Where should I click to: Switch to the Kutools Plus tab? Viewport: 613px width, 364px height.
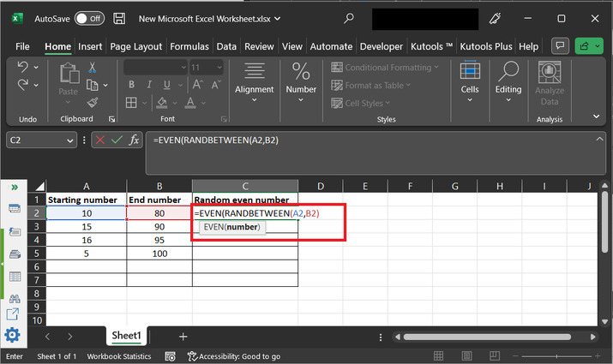(x=486, y=46)
